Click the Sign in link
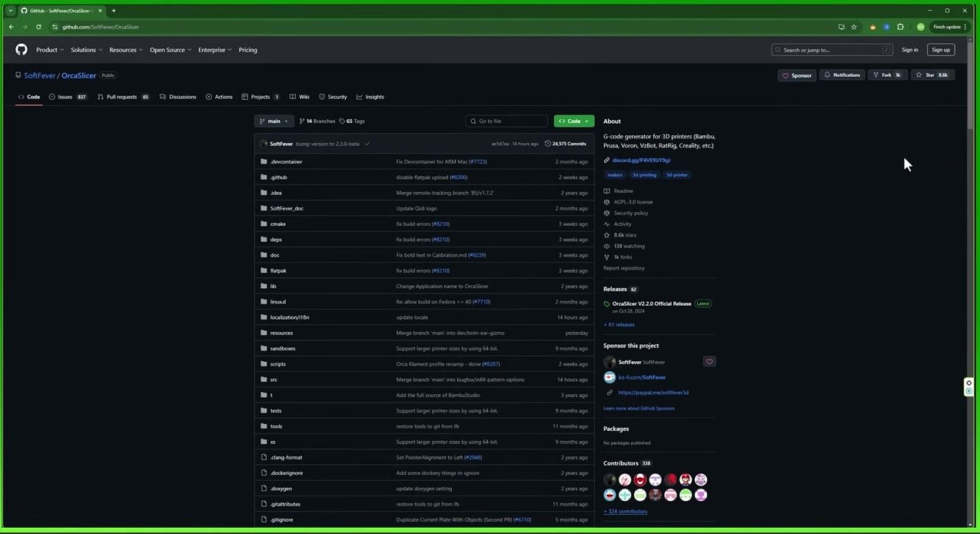The height and width of the screenshot is (534, 980). tap(910, 50)
